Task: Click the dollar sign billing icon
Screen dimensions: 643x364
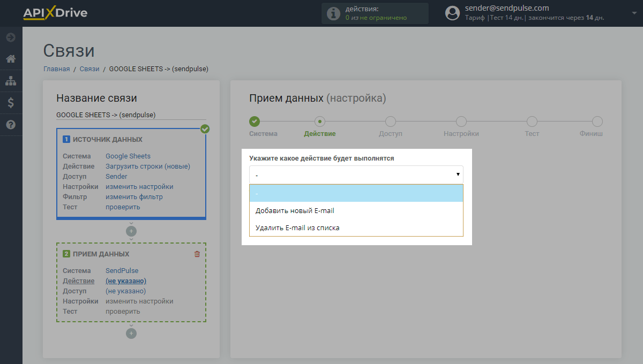Action: [x=11, y=103]
